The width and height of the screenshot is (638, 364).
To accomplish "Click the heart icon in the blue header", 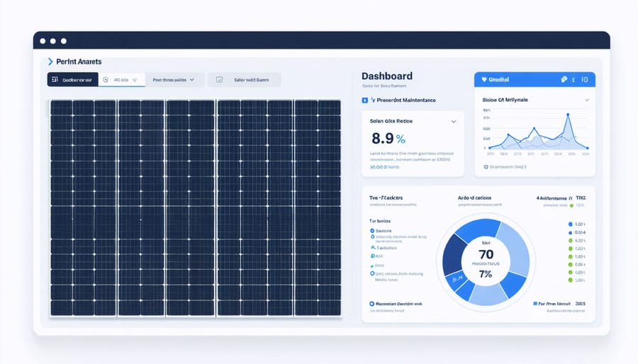I will 484,79.
